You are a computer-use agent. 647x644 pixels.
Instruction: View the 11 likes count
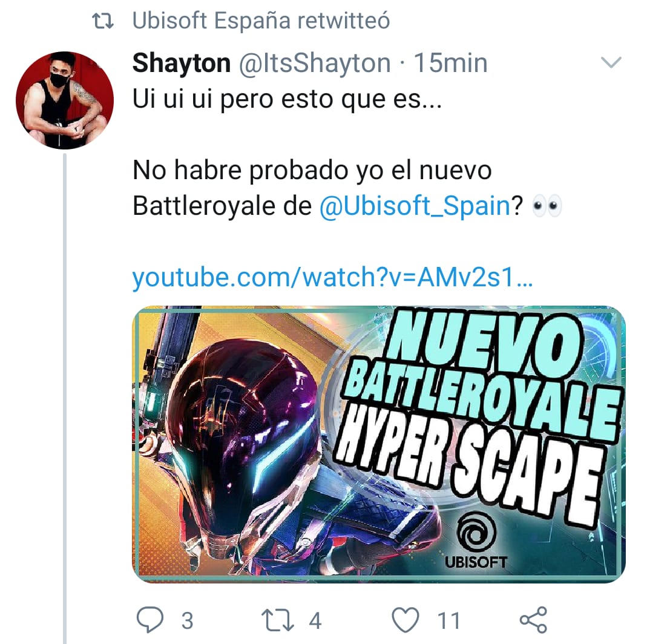click(448, 620)
